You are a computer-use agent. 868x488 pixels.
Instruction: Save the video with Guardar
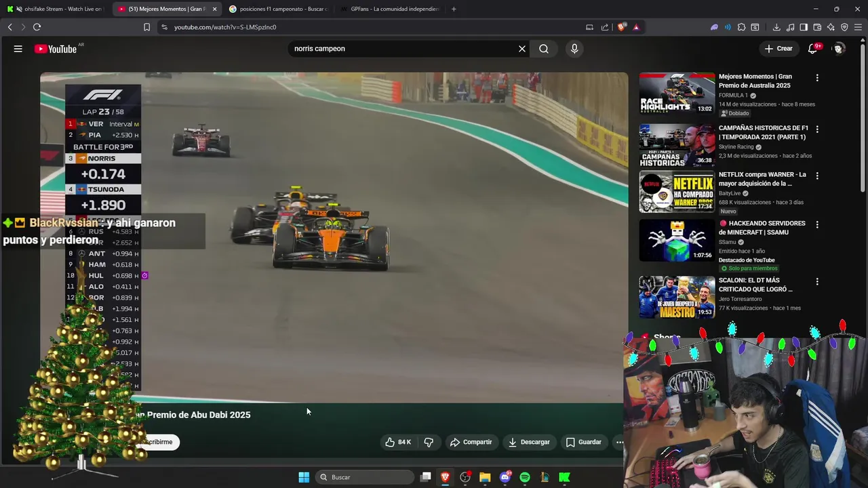click(x=584, y=442)
